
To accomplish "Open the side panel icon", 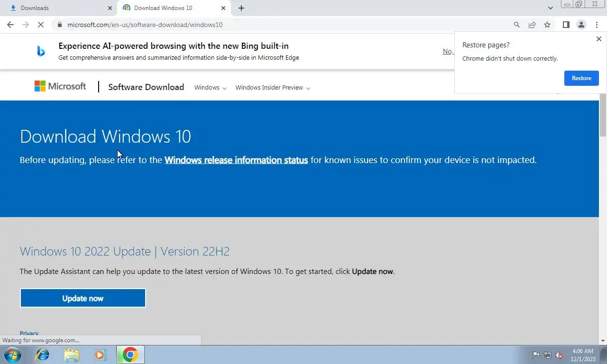I will tap(566, 25).
